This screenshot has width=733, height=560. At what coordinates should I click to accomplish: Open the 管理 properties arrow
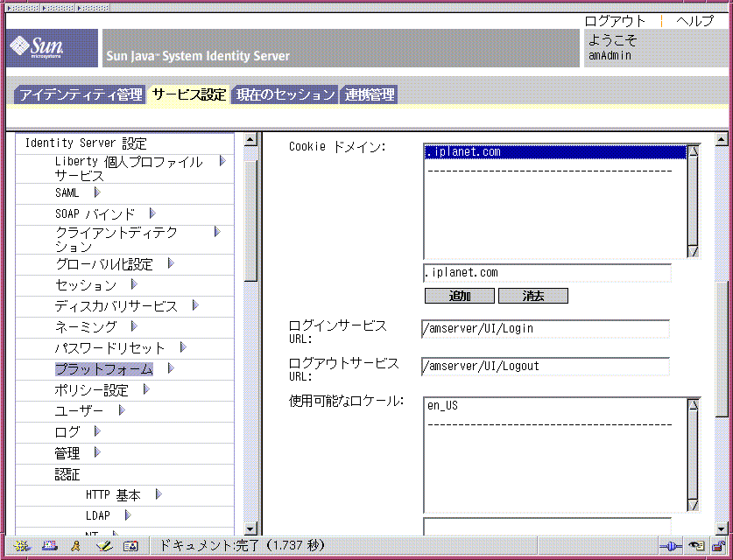(97, 452)
